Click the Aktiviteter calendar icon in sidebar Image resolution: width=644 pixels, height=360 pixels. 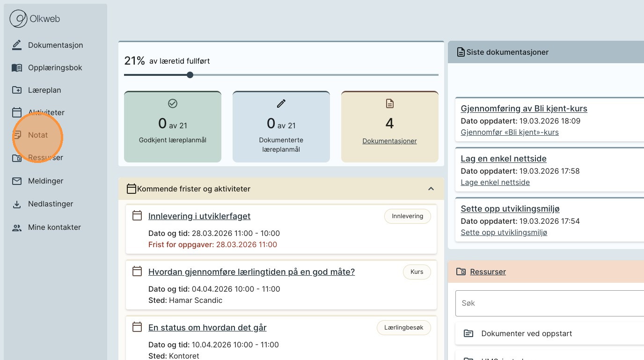point(17,112)
